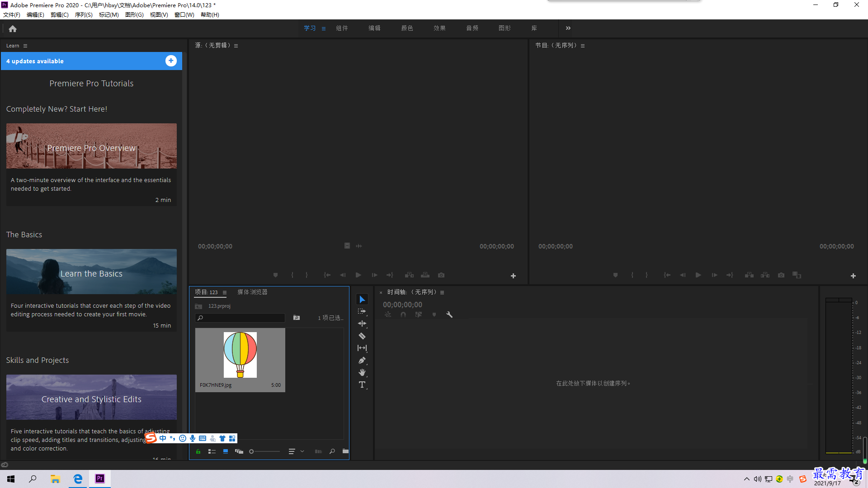Click Export Frame camera in Program monitor
Viewport: 868px width, 488px height.
pos(781,275)
